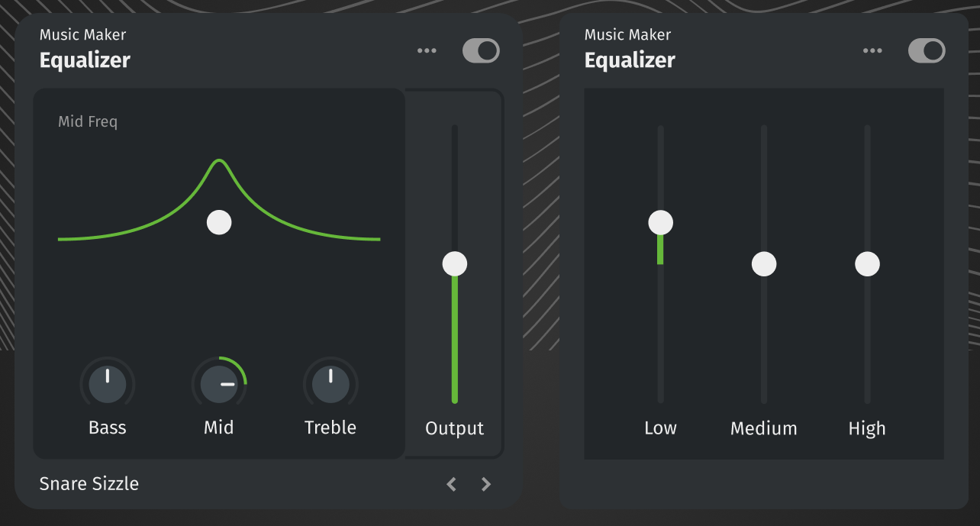Click the left panel's Equalizer title

[x=85, y=60]
